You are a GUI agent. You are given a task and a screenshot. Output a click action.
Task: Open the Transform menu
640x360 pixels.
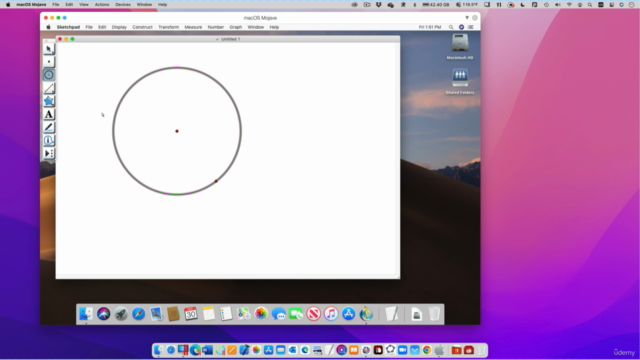pyautogui.click(x=169, y=27)
